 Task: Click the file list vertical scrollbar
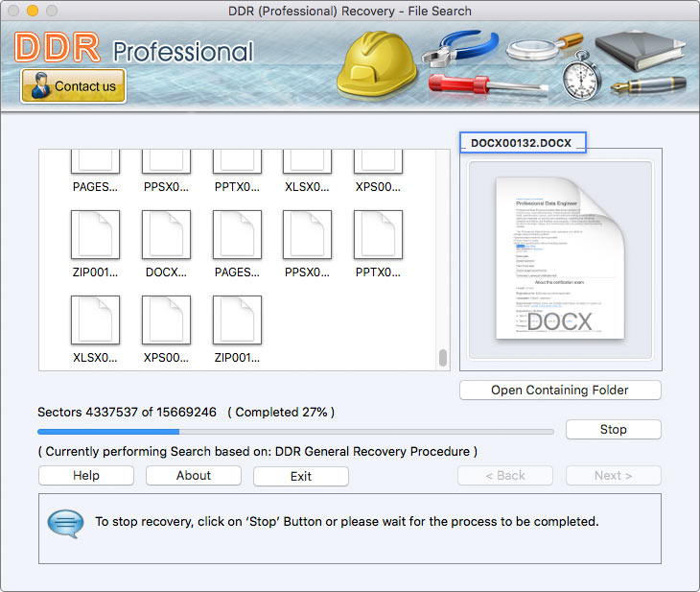click(x=443, y=358)
